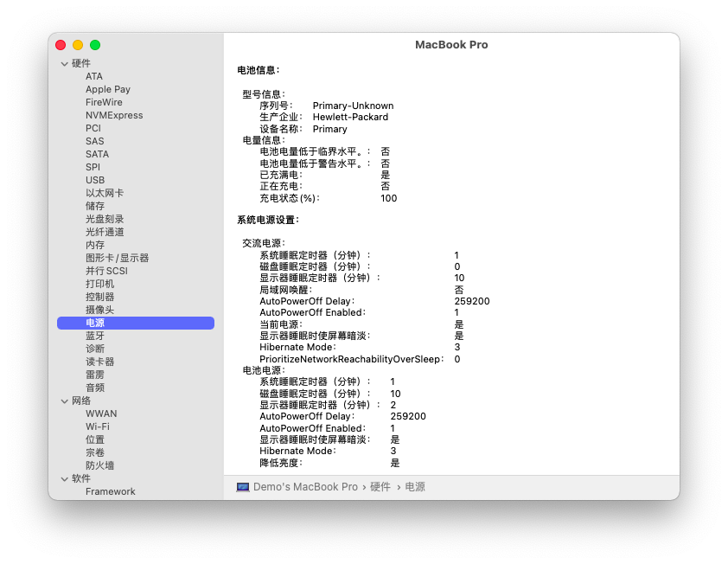The image size is (728, 564).
Task: Click the green full-screen window button
Action: [95, 45]
